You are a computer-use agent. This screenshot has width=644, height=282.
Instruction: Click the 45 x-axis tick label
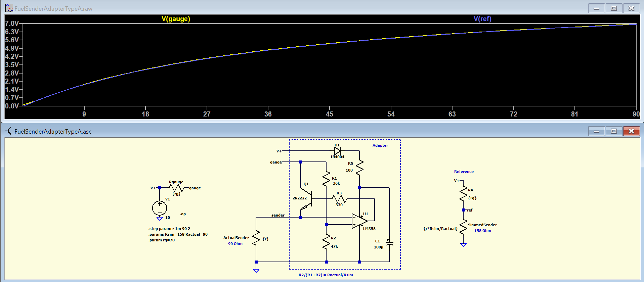pos(330,114)
